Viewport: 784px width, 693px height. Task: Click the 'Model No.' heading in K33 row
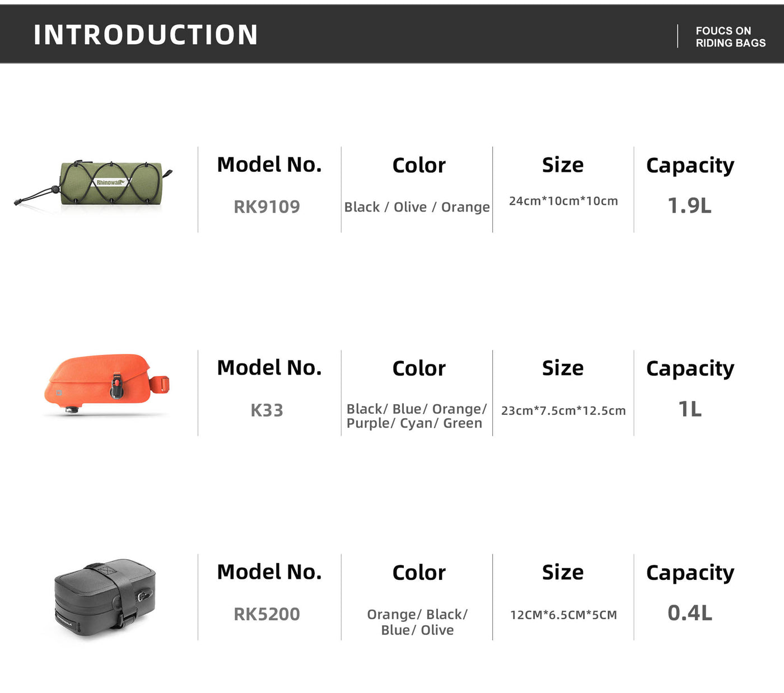pos(269,368)
